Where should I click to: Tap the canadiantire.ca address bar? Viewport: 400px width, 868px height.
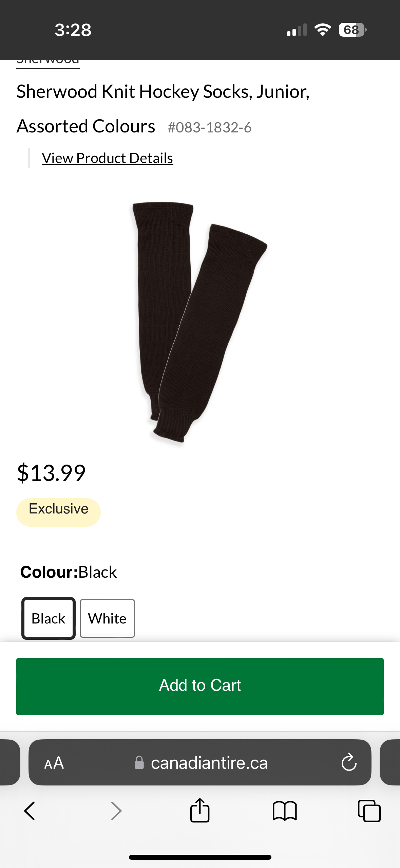(x=200, y=762)
